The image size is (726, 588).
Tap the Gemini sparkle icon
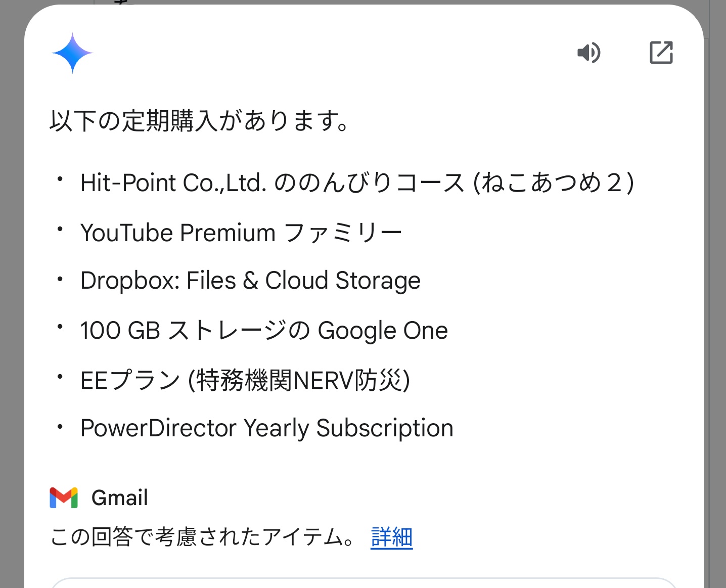click(72, 53)
